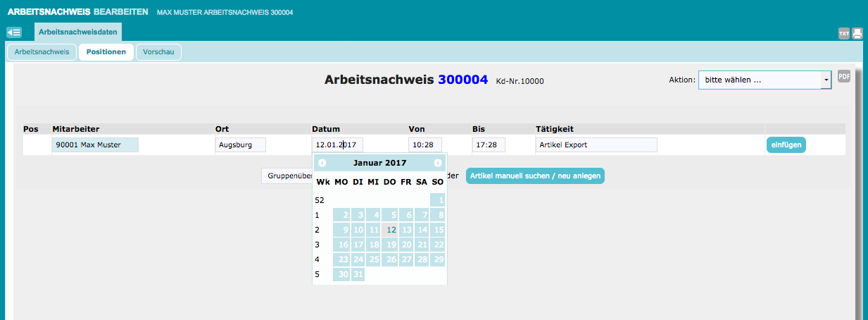Open the Aktion dropdown menu
868x320 pixels.
click(765, 80)
